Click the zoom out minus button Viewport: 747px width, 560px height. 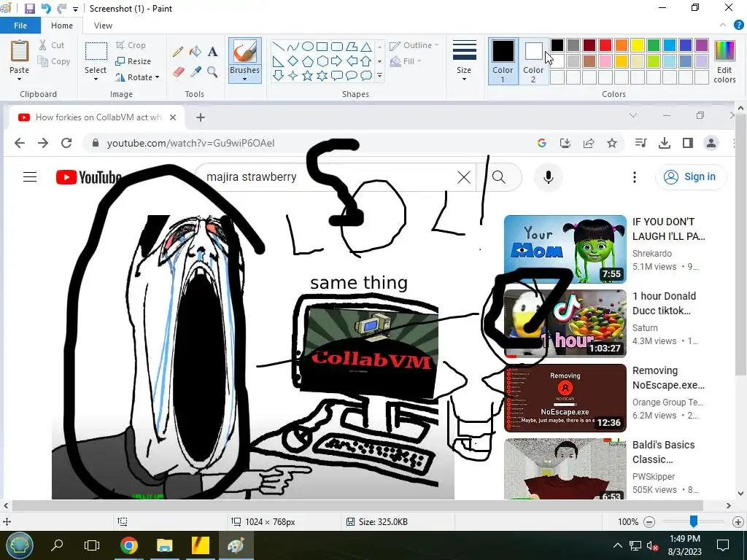(x=649, y=522)
